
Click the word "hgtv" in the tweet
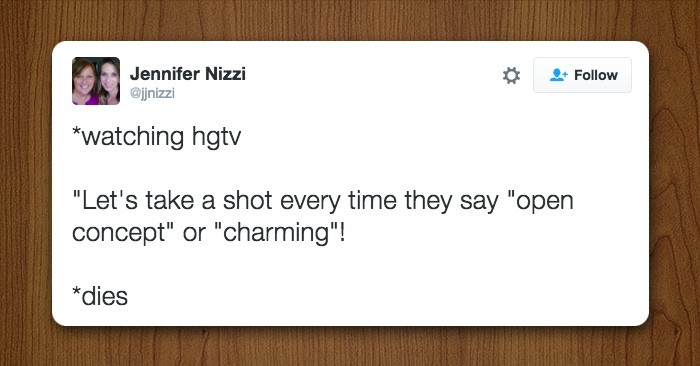217,137
